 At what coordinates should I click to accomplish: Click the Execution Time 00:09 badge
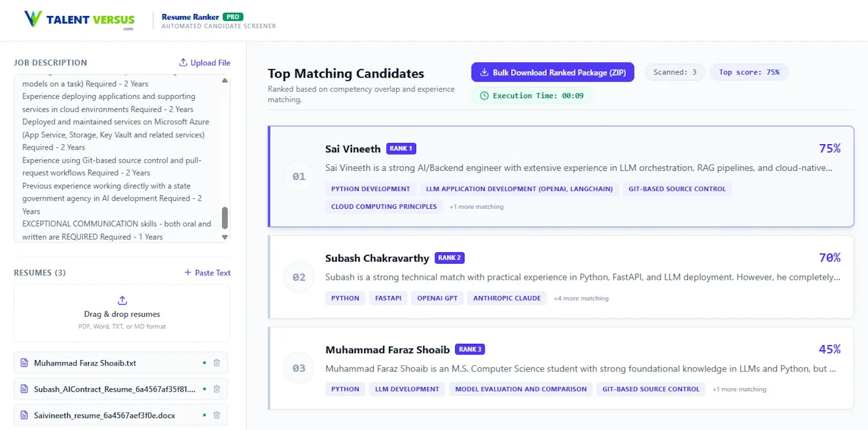[532, 95]
